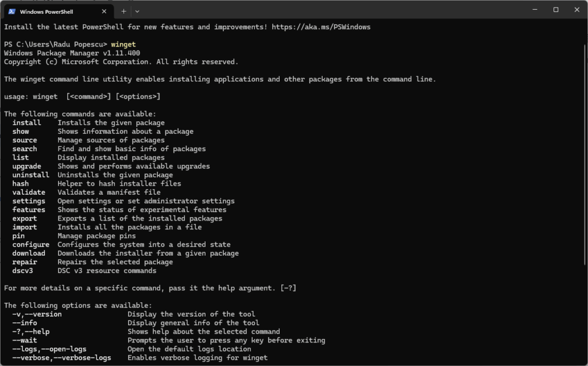This screenshot has height=366, width=588.
Task: Click the 'install' command in the list
Action: [26, 122]
